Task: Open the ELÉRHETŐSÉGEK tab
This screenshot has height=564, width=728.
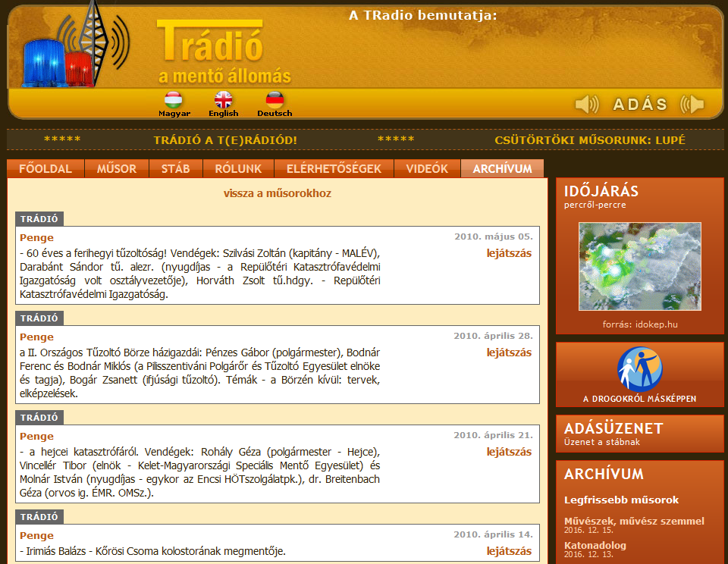Action: (x=334, y=168)
